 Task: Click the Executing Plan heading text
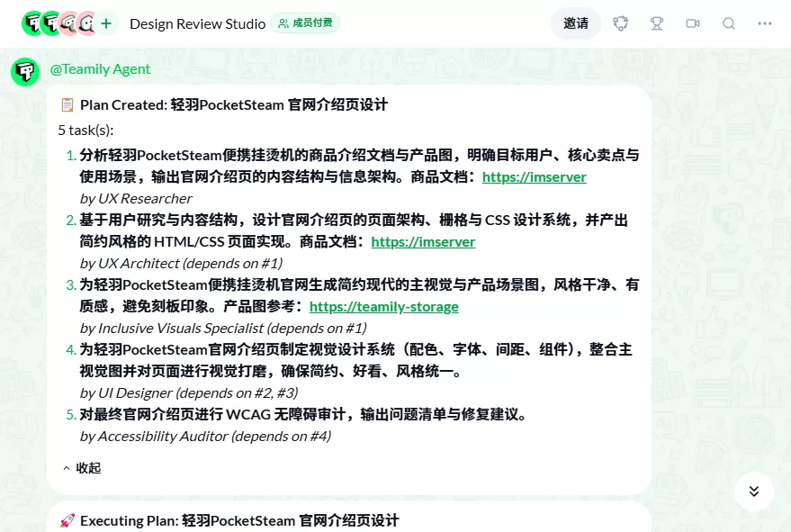click(x=239, y=520)
